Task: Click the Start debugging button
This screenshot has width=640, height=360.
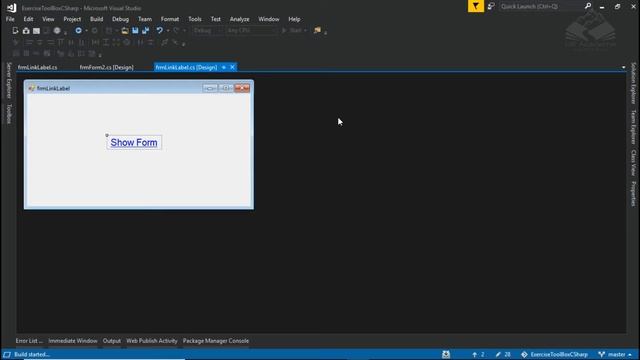Action: [292, 31]
